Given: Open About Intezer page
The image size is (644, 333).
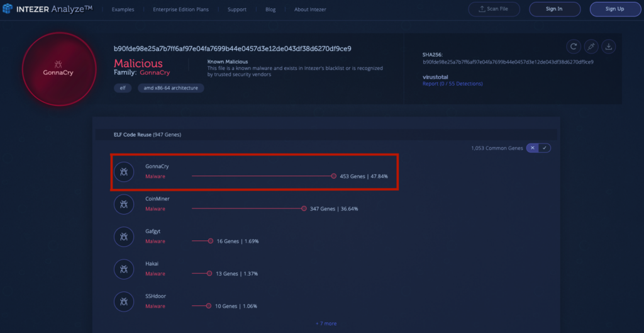Looking at the screenshot, I should coord(310,9).
